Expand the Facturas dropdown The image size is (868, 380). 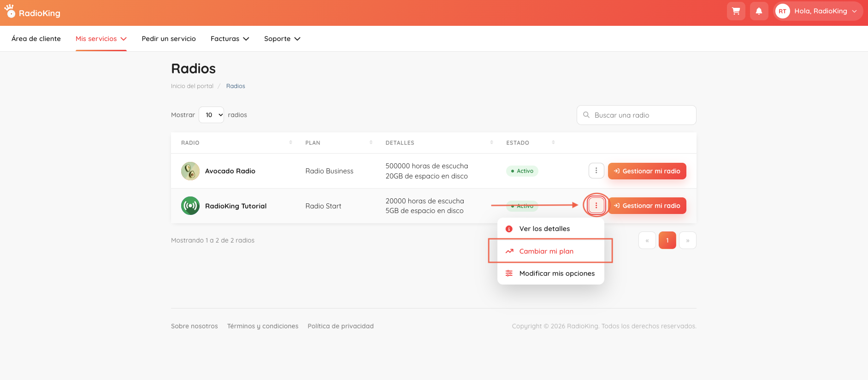(x=230, y=39)
